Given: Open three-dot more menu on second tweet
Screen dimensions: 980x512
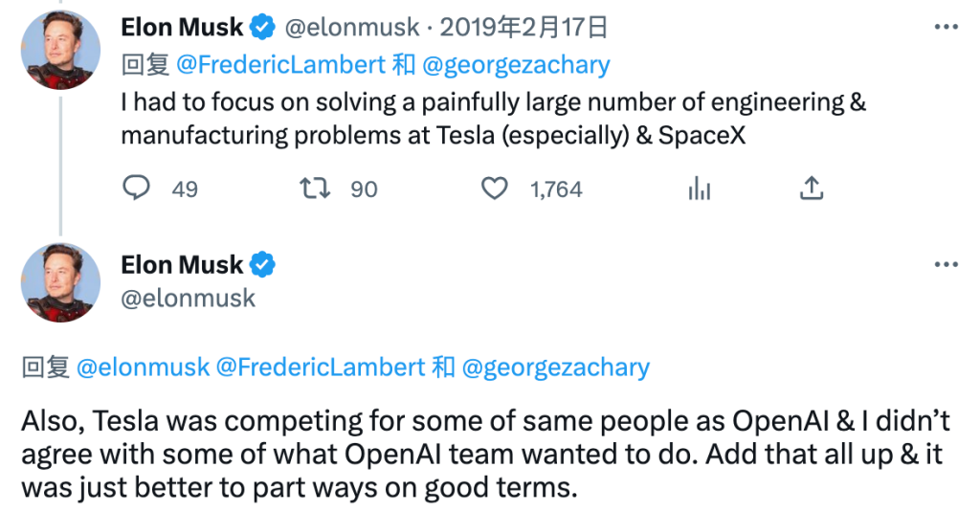Looking at the screenshot, I should click(946, 264).
